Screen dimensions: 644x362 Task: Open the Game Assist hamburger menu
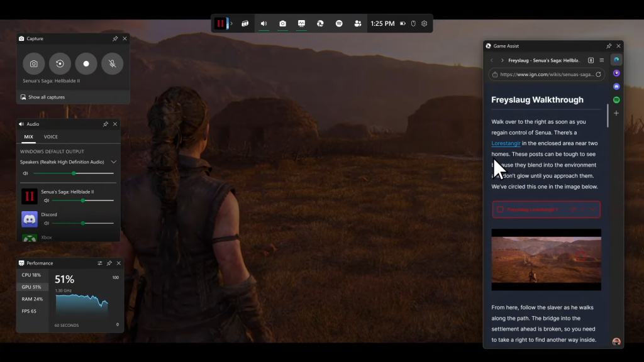[x=602, y=60]
